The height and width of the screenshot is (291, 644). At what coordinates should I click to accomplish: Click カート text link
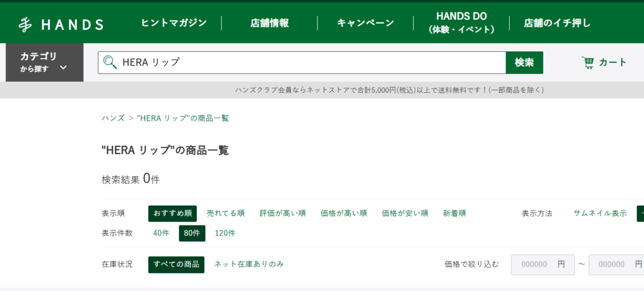coord(612,62)
